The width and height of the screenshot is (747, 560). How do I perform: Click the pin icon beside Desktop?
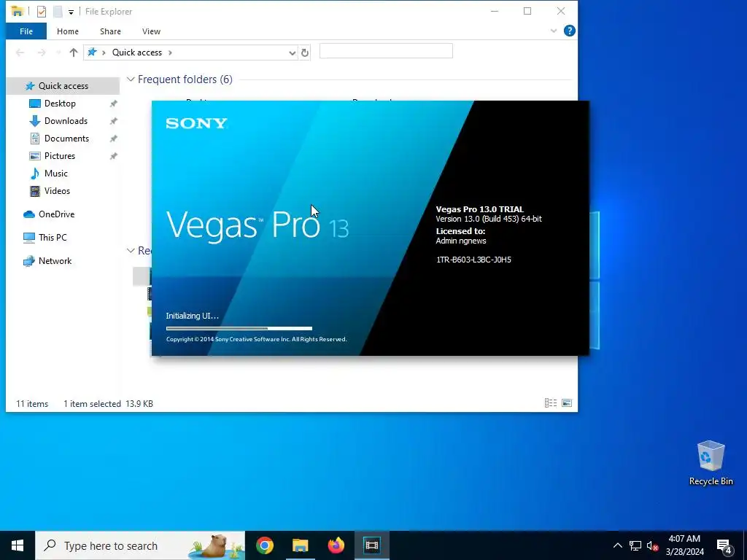113,104
